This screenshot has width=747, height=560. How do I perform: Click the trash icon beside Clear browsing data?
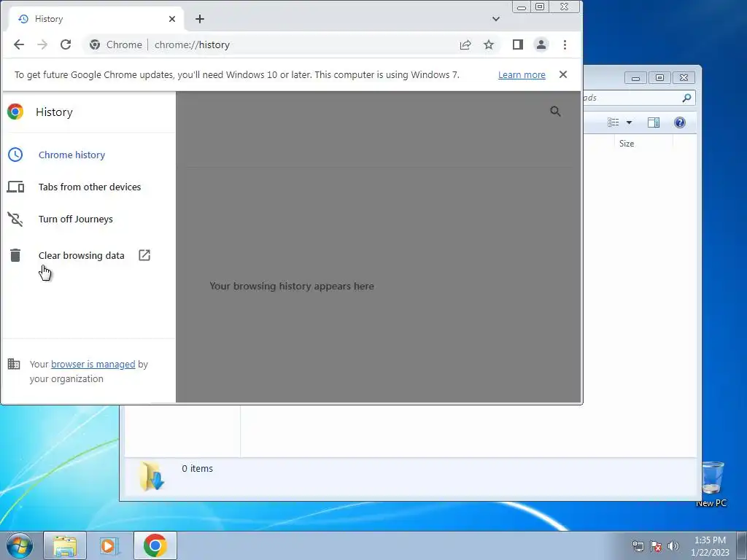pos(15,255)
